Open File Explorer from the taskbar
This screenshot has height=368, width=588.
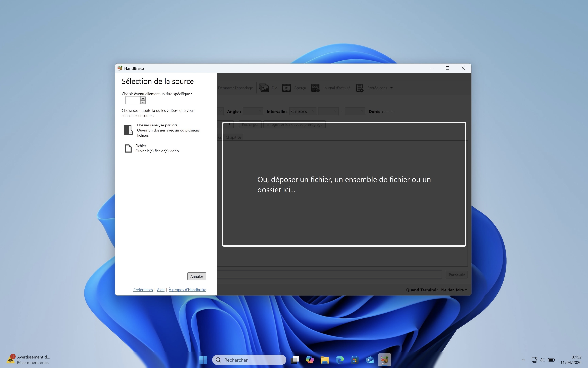click(325, 360)
